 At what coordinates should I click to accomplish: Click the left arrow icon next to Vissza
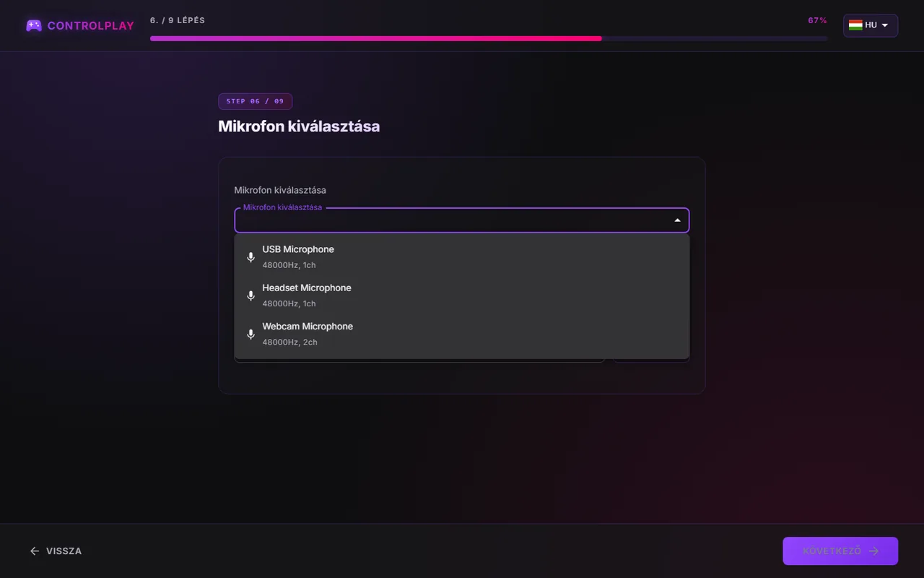[35, 551]
